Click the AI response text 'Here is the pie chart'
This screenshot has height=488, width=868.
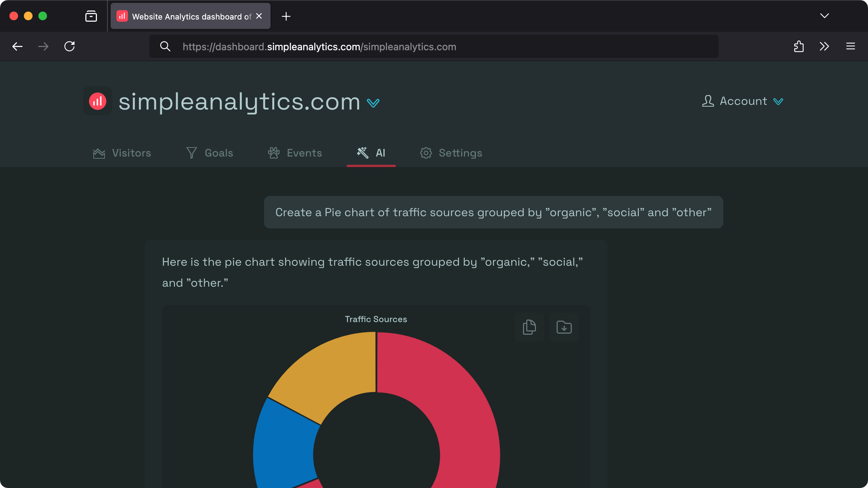(x=373, y=272)
